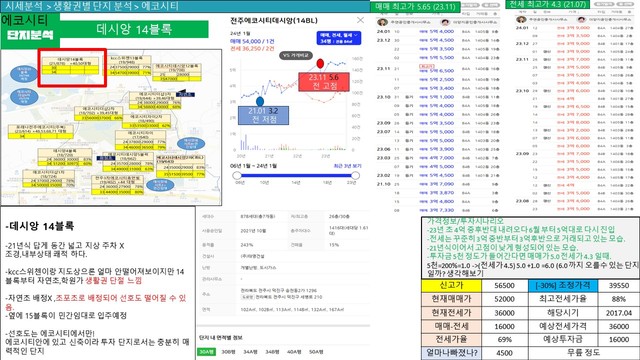The width and height of the screenshot is (640, 360).
Task: Select the 50A형 area tab
Action: click(x=316, y=351)
